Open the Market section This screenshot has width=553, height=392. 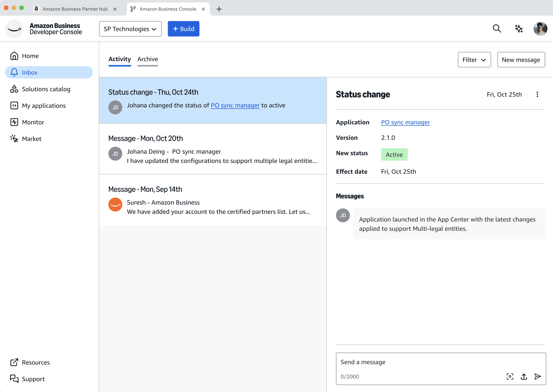tap(31, 139)
